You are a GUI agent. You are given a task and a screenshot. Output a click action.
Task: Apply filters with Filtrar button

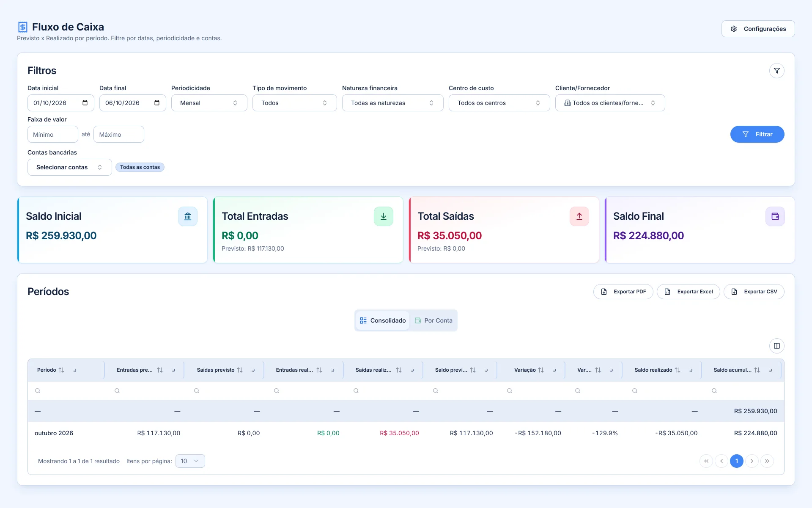click(x=757, y=134)
